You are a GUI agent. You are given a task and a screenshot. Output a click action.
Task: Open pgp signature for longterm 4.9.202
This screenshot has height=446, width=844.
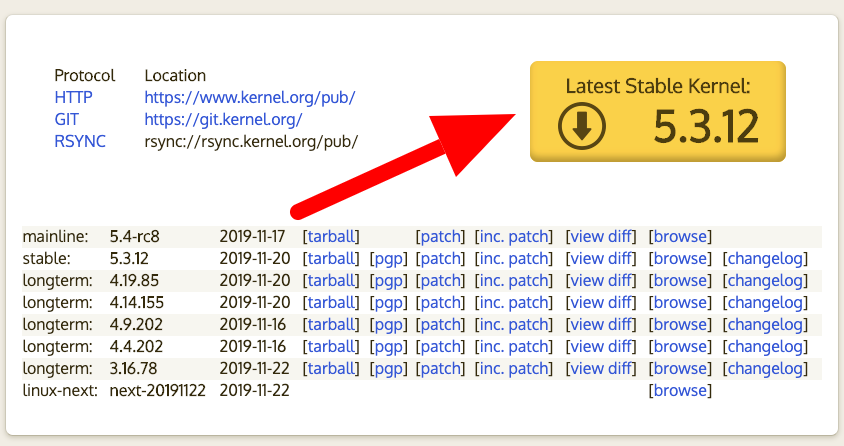coord(388,325)
